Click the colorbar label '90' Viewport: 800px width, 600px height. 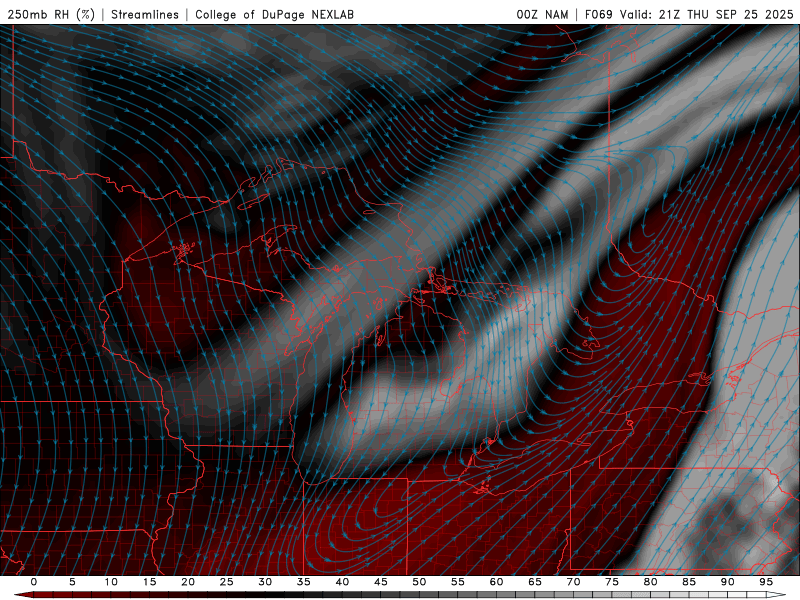[x=727, y=582]
